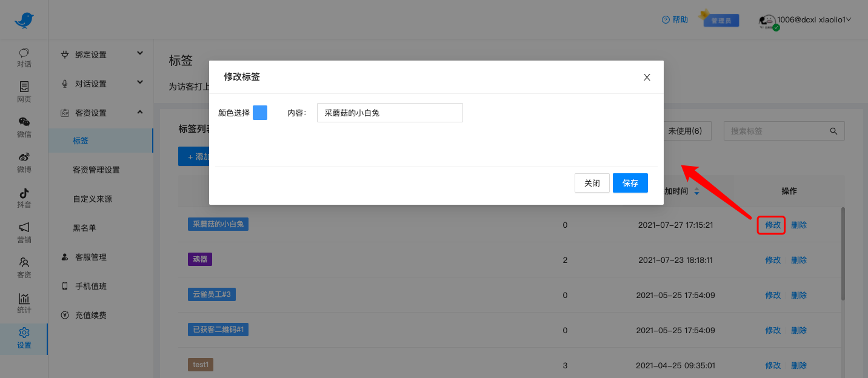Click the 内容 tag name input field
The width and height of the screenshot is (868, 378).
(390, 113)
